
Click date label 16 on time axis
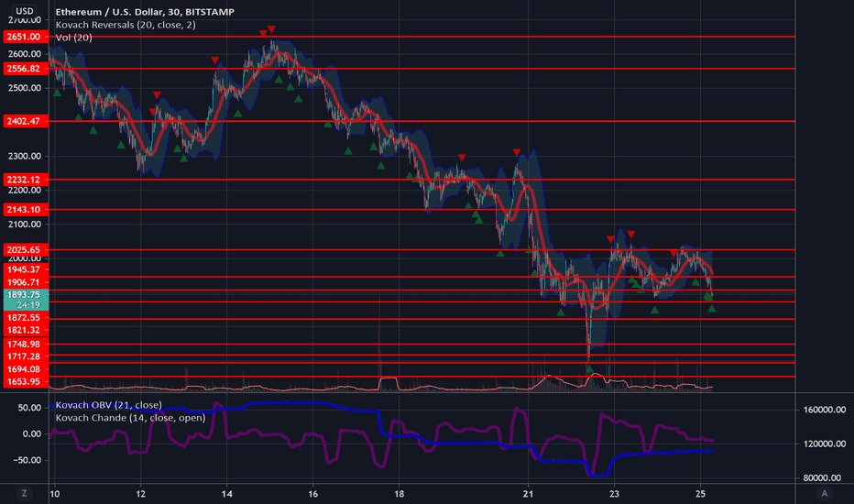(312, 494)
